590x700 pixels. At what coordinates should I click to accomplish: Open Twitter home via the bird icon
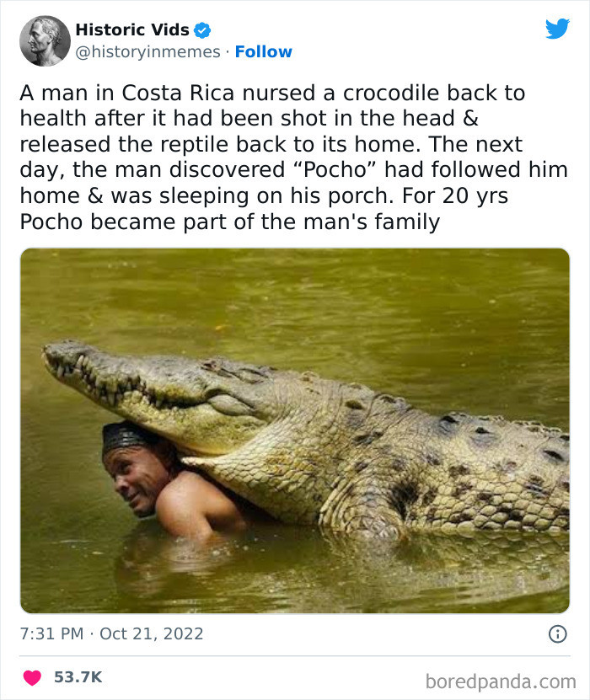coord(556,28)
